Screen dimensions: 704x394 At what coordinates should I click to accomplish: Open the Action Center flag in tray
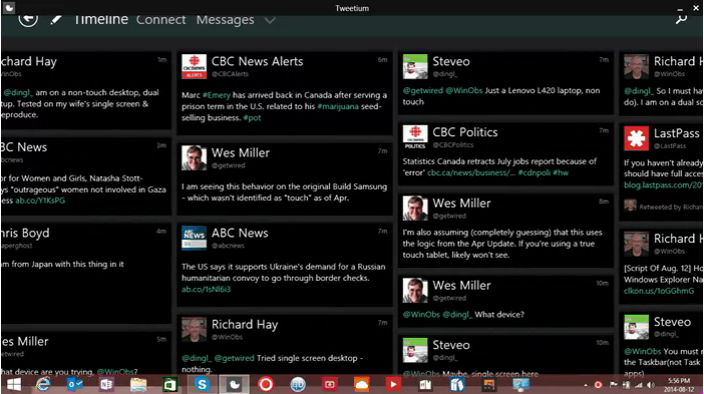coord(613,385)
